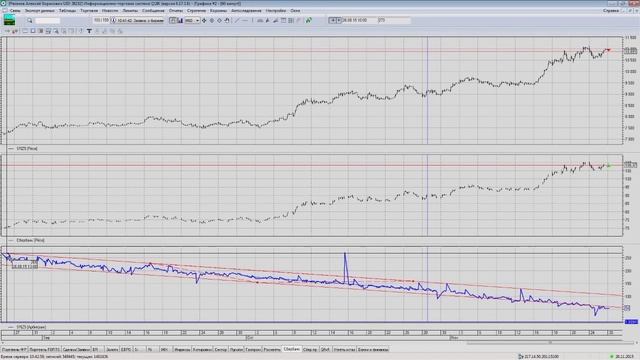Viewport: 640px width, 360px height.
Task: Click the SRZ5 [Price] chart legend label
Action: pos(27,149)
